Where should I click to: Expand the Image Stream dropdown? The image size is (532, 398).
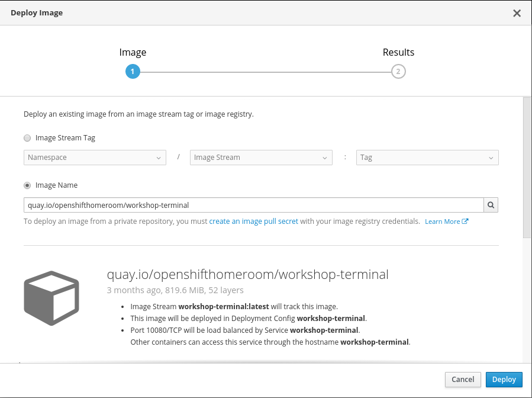coord(260,158)
